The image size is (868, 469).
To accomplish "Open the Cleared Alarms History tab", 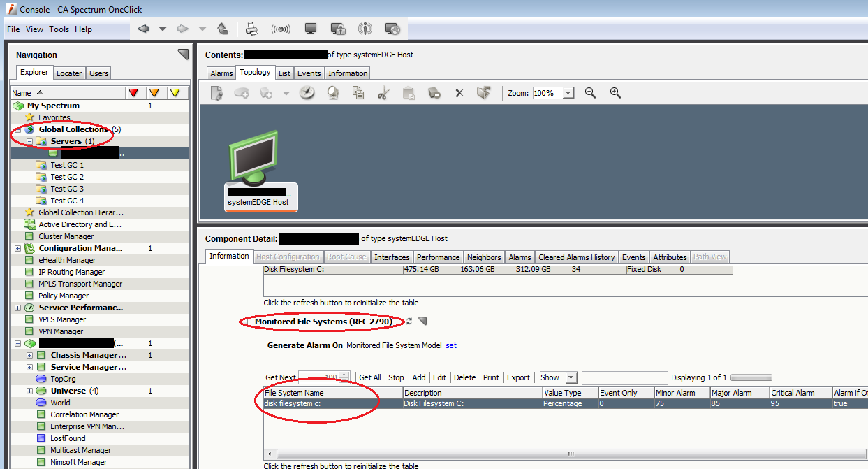I will [577, 257].
